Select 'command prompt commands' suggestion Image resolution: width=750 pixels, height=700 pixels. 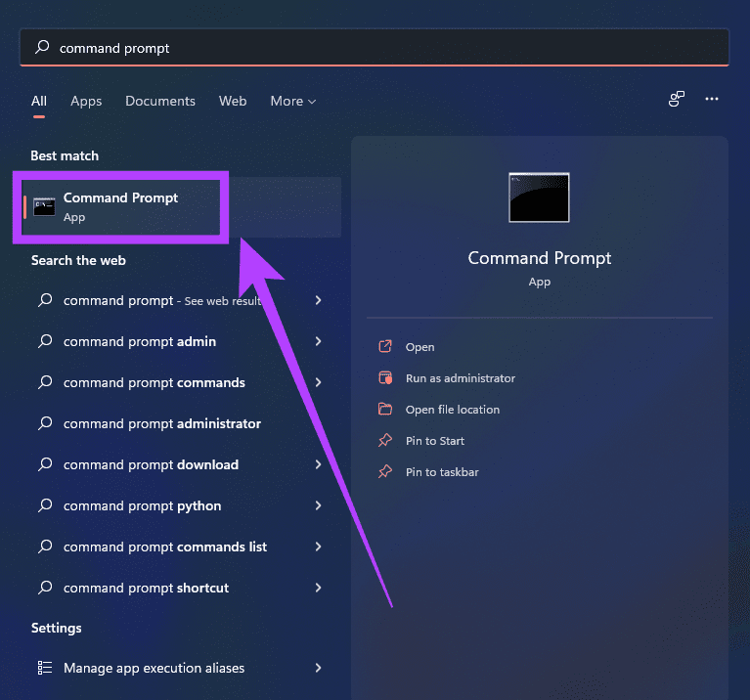[154, 382]
